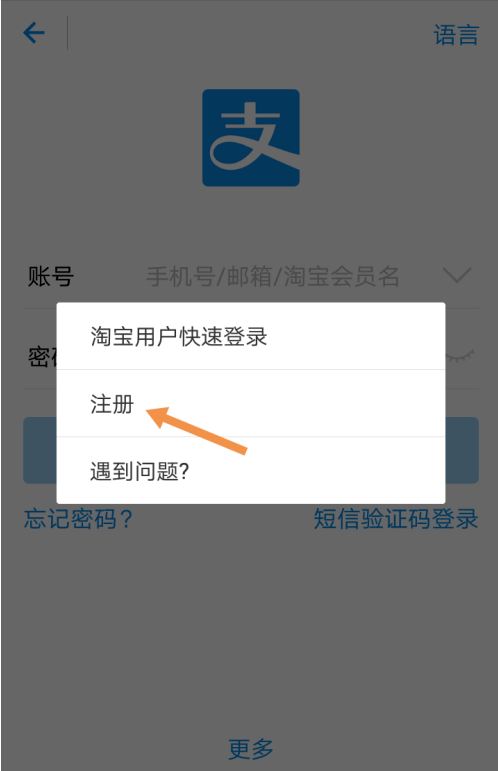Click the separator line under the account field

[x=251, y=309]
